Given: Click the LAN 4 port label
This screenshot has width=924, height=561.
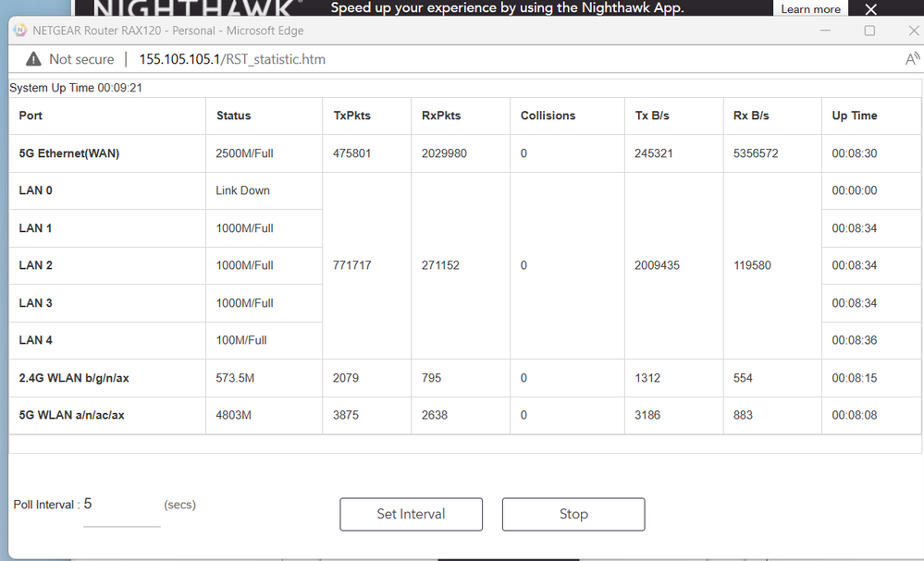Looking at the screenshot, I should 35,340.
